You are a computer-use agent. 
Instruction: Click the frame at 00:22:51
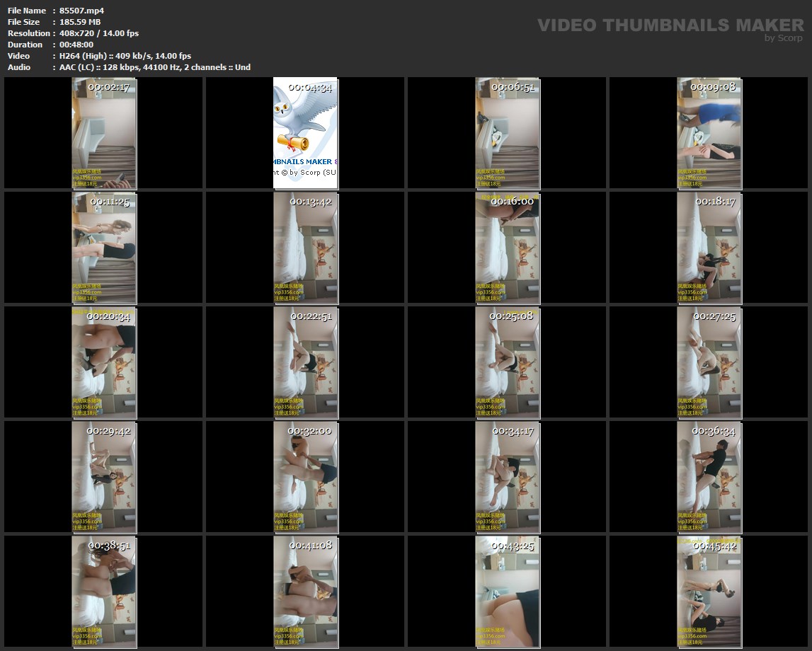click(x=305, y=362)
